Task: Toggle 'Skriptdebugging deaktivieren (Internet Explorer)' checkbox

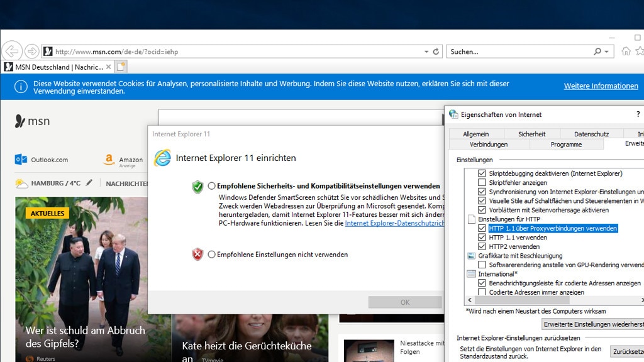Action: pyautogui.click(x=482, y=173)
